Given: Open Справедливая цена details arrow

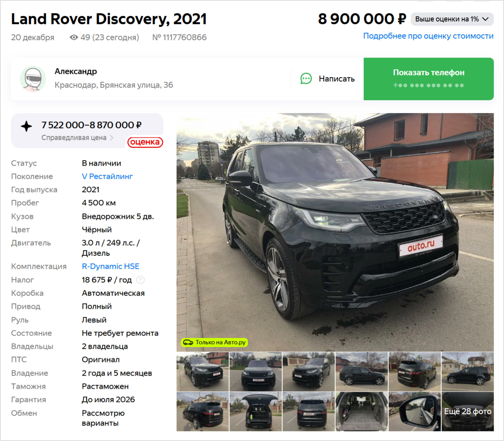Looking at the screenshot, I should (112, 138).
